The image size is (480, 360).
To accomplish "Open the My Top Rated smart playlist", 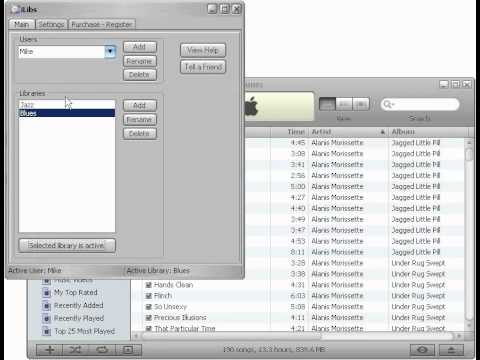I will point(76,292).
